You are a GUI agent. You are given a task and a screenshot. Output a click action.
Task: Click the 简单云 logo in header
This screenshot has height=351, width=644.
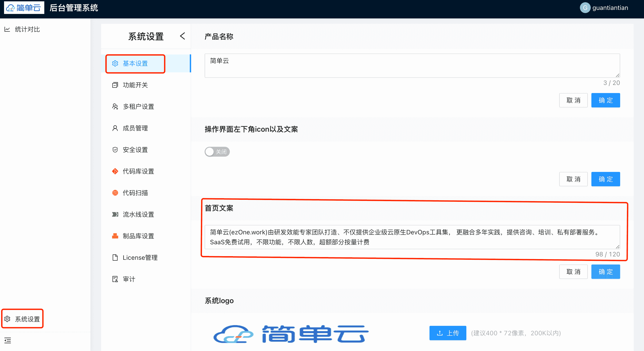pos(24,8)
